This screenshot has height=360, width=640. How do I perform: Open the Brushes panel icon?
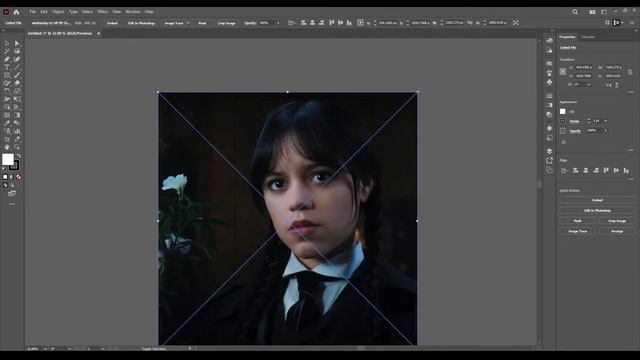click(549, 73)
